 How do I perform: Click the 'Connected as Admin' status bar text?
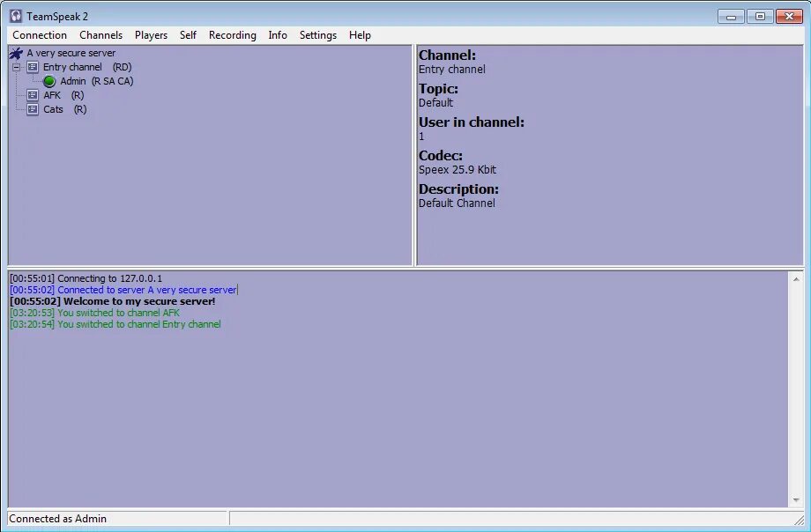pos(58,519)
